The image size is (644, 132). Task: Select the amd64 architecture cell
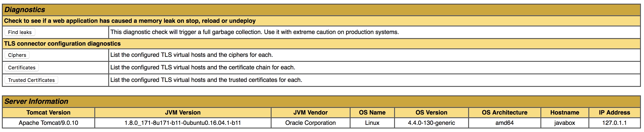[x=504, y=123]
